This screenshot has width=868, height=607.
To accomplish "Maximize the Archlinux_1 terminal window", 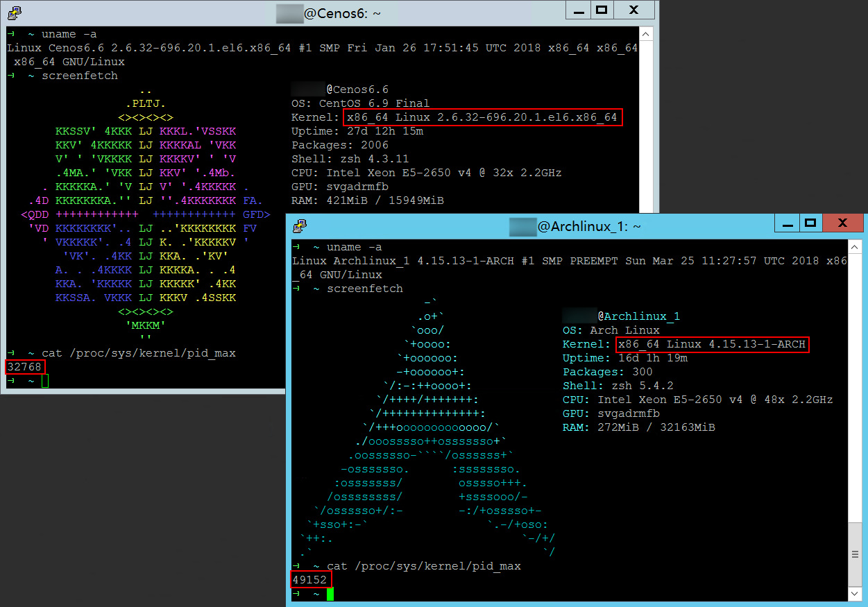I will pyautogui.click(x=811, y=223).
